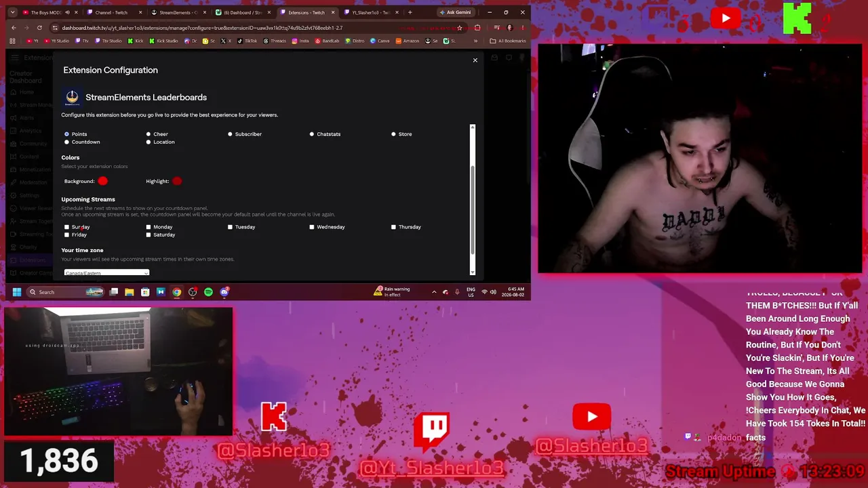868x488 pixels.
Task: Open the Insta bookmark
Action: 300,41
